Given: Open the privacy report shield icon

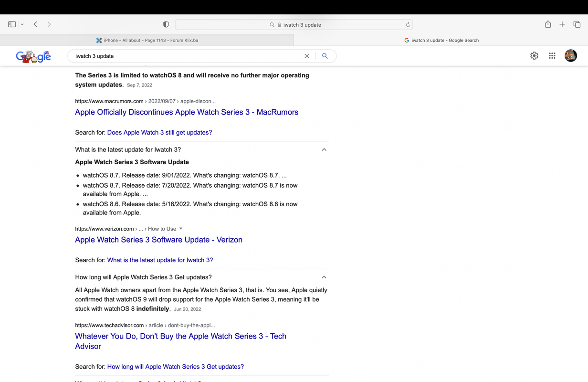Looking at the screenshot, I should coord(166,24).
